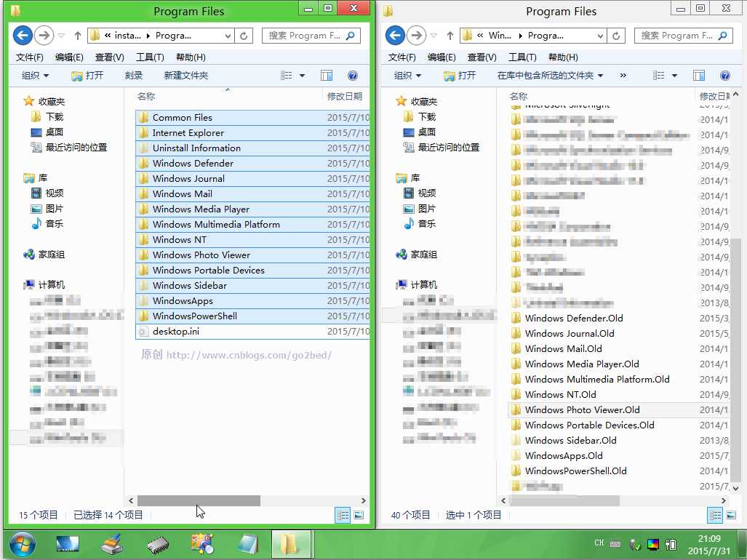Refresh the left window address bar
This screenshot has height=560, width=747.
[244, 36]
